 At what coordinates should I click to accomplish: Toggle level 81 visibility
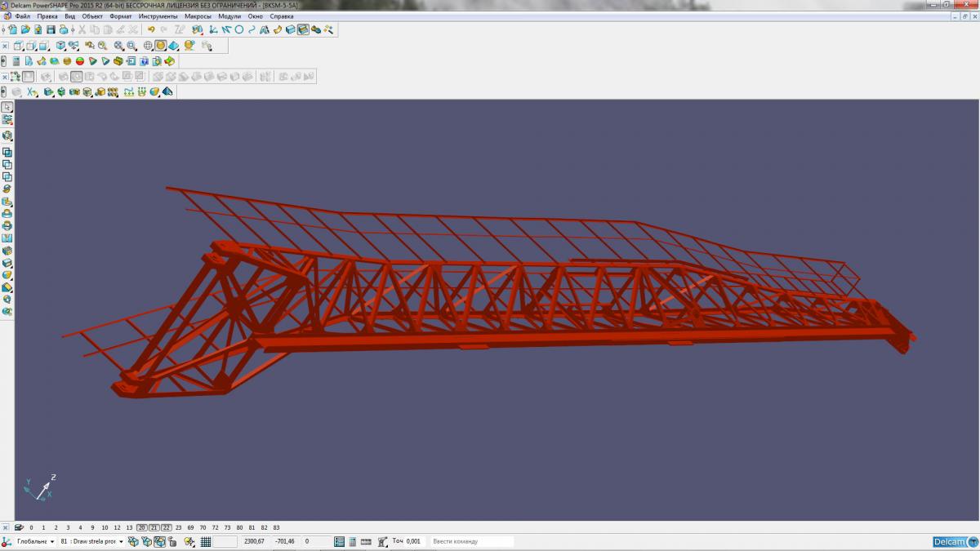pos(252,527)
